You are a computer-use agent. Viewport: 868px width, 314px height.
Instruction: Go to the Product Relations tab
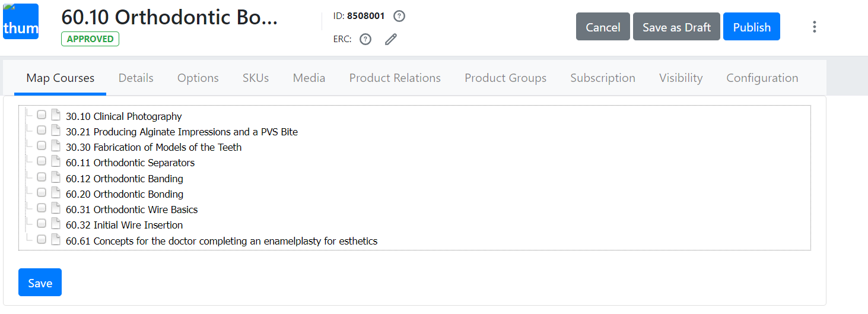pos(395,78)
